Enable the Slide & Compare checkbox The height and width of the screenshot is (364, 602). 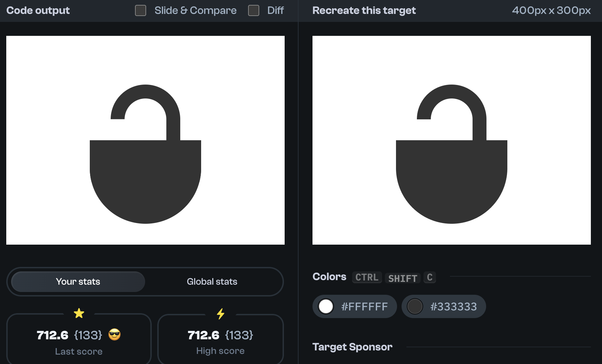point(141,10)
